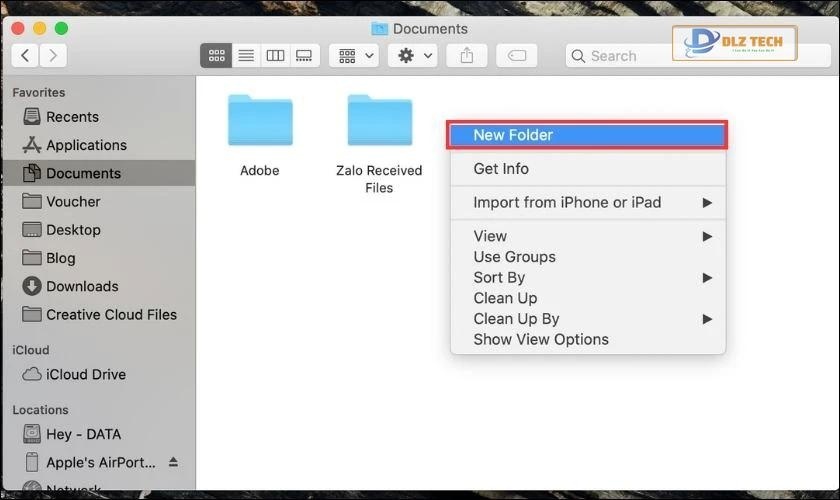Open Downloads in the sidebar
Viewport: 840px width, 500px height.
coord(82,286)
